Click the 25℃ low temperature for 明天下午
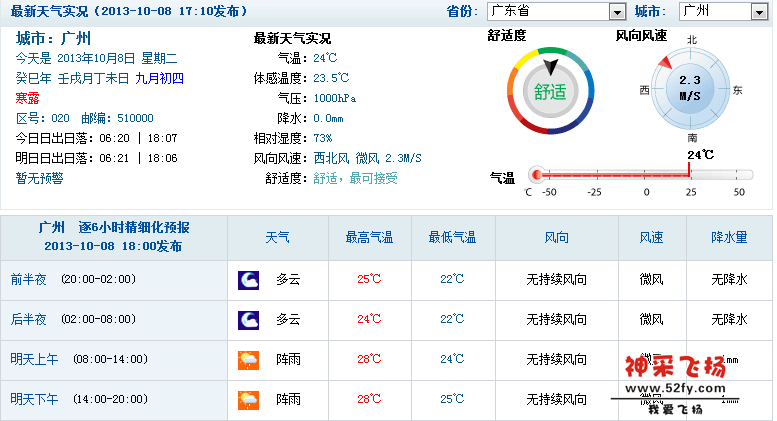This screenshot has height=421, width=777. pyautogui.click(x=452, y=399)
